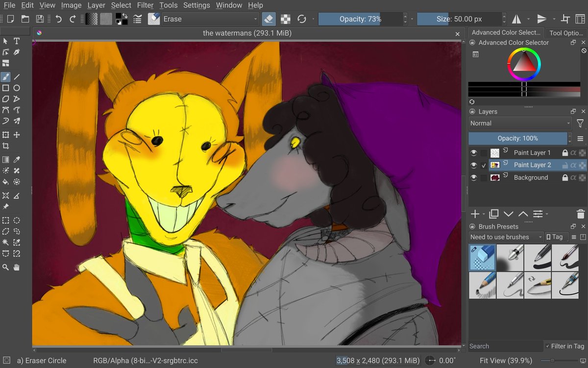Click the Undo arrow in the toolbar
The image size is (588, 368).
coord(58,19)
